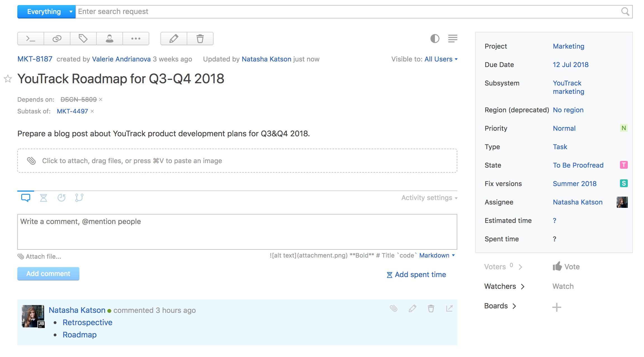Click the search magnifier icon
Screen dimensions: 644x357
(x=625, y=11)
